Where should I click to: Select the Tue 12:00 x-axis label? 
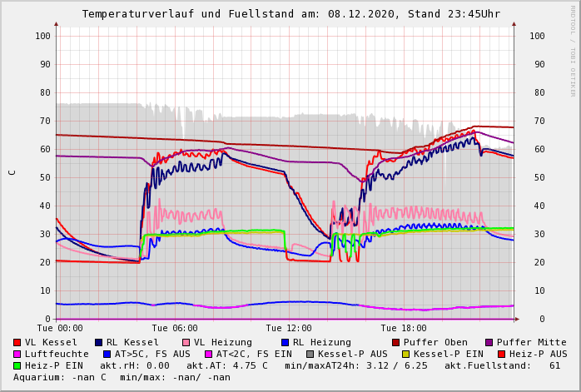pyautogui.click(x=289, y=328)
